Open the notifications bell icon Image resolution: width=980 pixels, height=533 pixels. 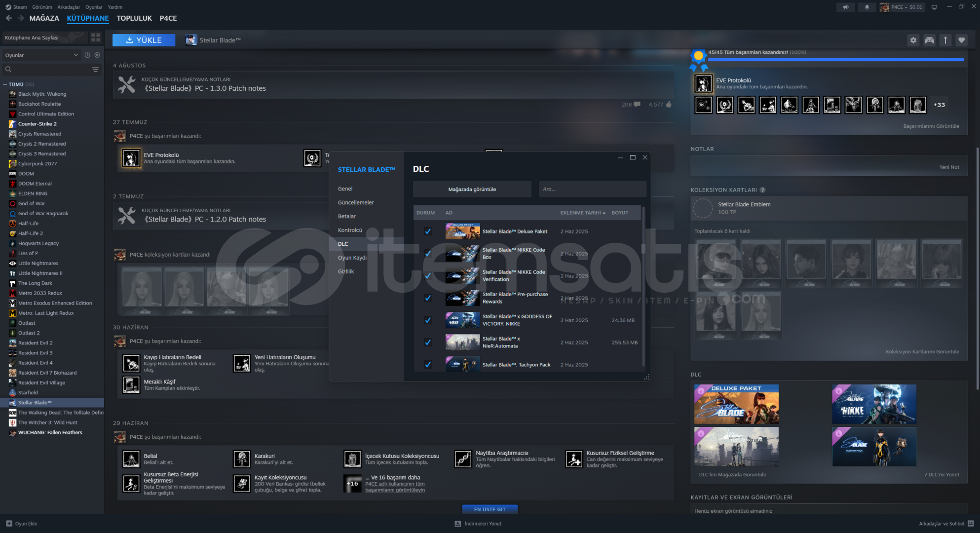coord(867,7)
